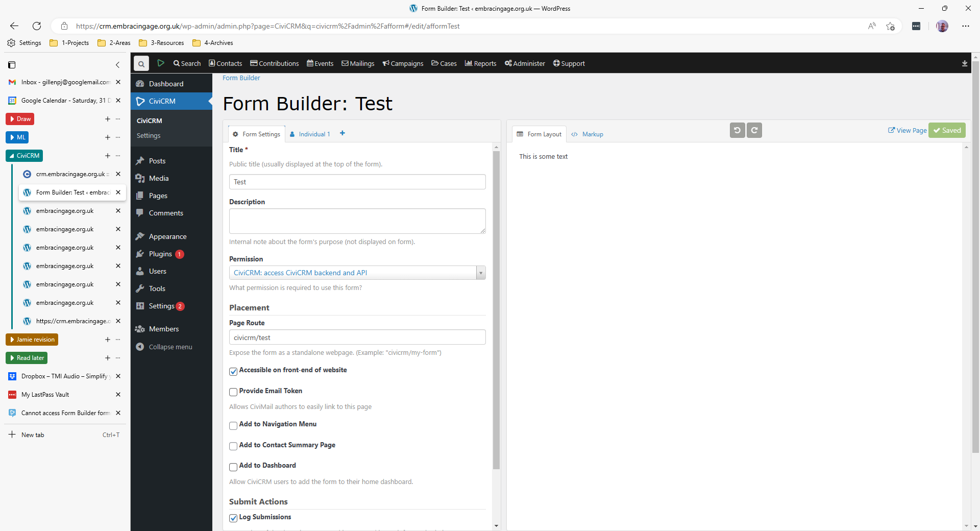Enable Add to Dashboard checkbox
Image resolution: width=980 pixels, height=531 pixels.
pyautogui.click(x=233, y=467)
